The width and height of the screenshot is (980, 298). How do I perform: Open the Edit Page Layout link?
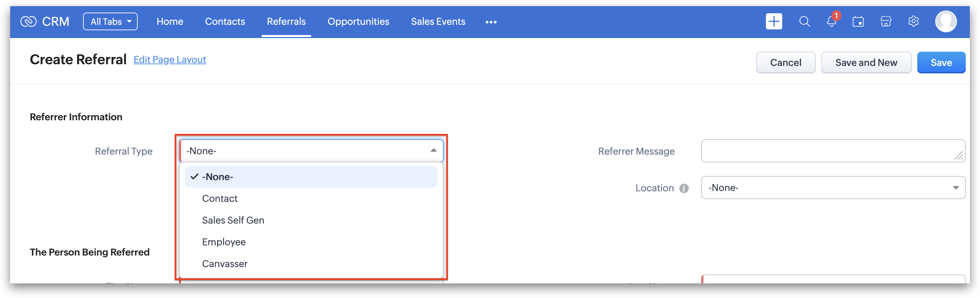[170, 60]
